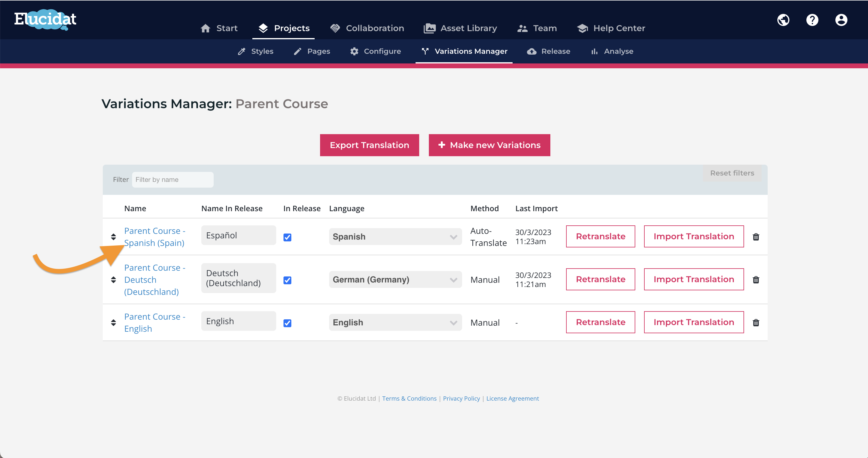
Task: Open the Collaboration tab
Action: pyautogui.click(x=367, y=28)
